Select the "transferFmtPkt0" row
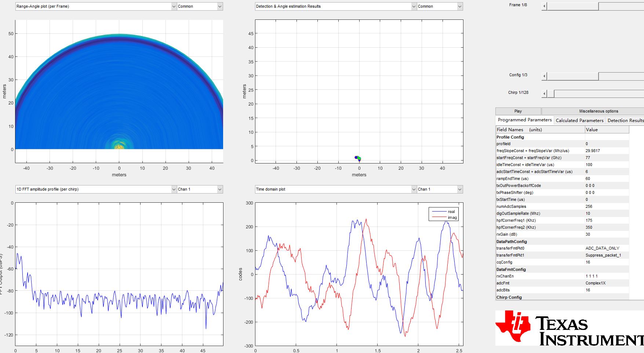This screenshot has height=353, width=644. click(562, 248)
